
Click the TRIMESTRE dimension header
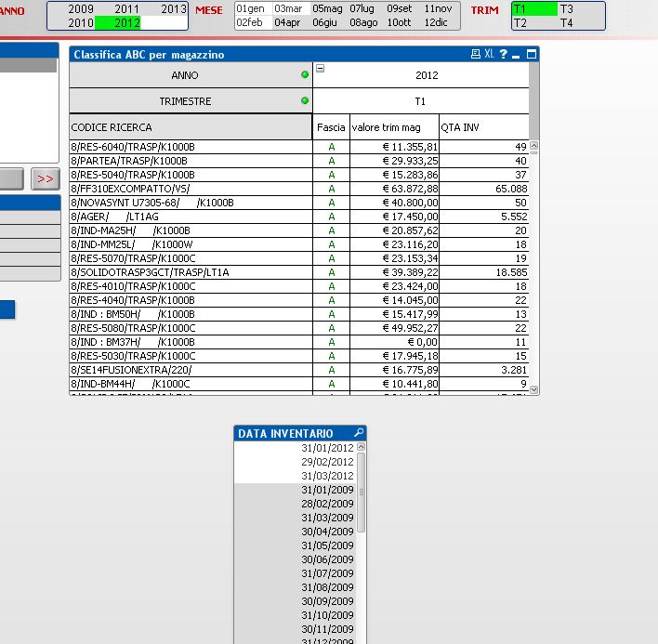[x=184, y=100]
